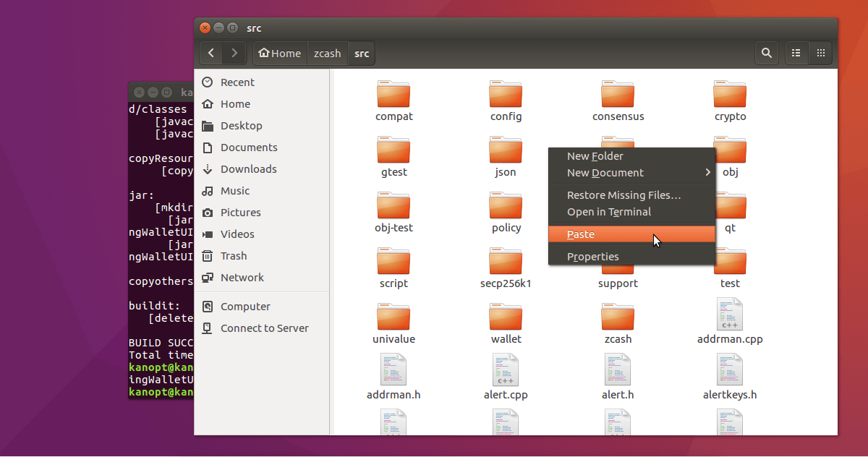Open the Trash from the sidebar
The width and height of the screenshot is (868, 457).
coord(233,256)
